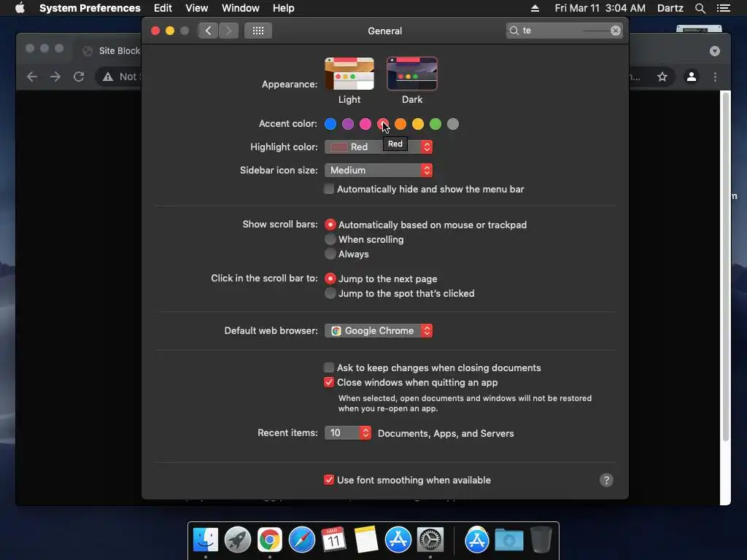Choose the Light appearance thumbnail

[x=349, y=74]
